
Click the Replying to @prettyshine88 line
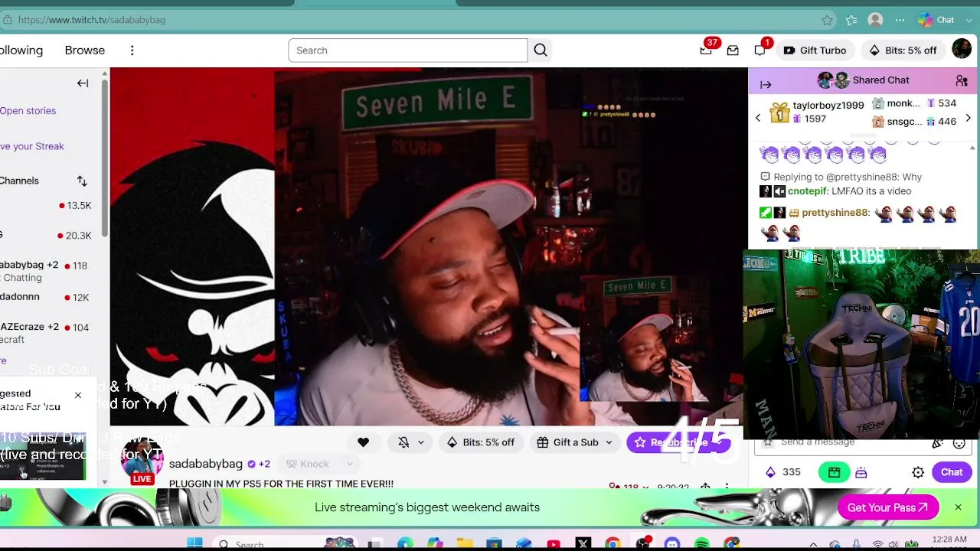pos(841,177)
